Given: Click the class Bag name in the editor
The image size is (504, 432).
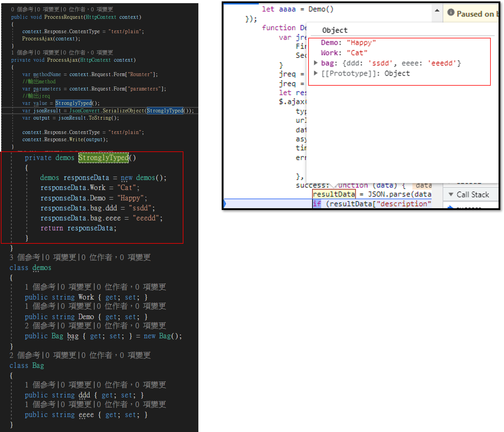Looking at the screenshot, I should click(38, 365).
